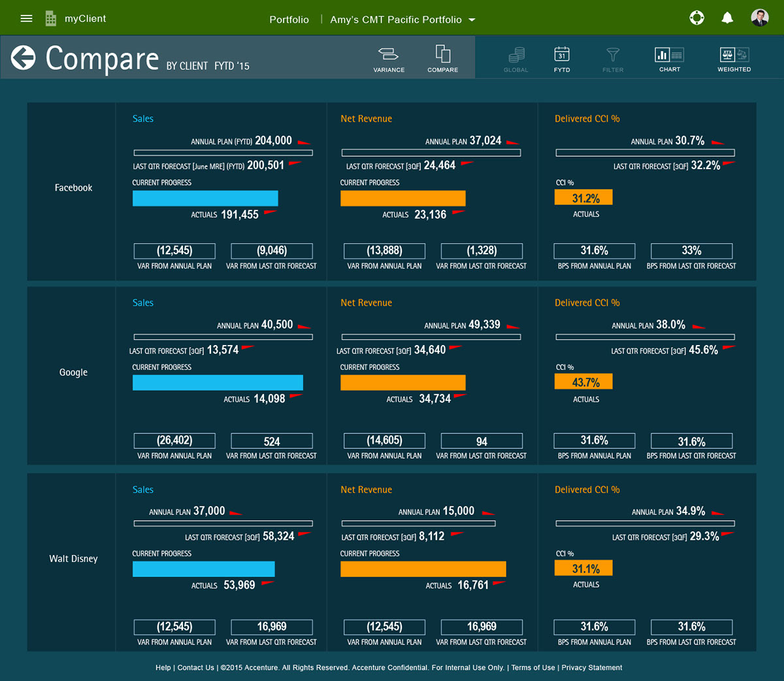The width and height of the screenshot is (784, 681).
Task: Click the flag beside Google actuals 34,734
Action: tap(461, 396)
